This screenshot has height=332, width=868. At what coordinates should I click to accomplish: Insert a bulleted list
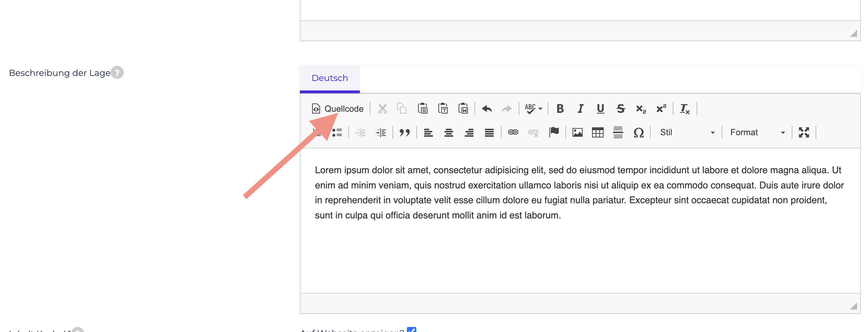[337, 132]
